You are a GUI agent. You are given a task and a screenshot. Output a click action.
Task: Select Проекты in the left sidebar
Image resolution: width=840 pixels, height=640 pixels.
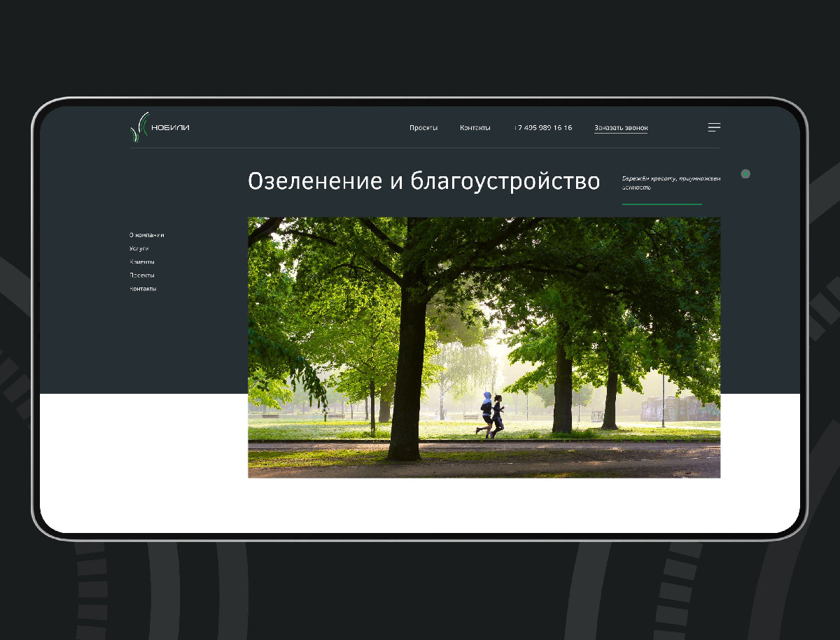[142, 275]
